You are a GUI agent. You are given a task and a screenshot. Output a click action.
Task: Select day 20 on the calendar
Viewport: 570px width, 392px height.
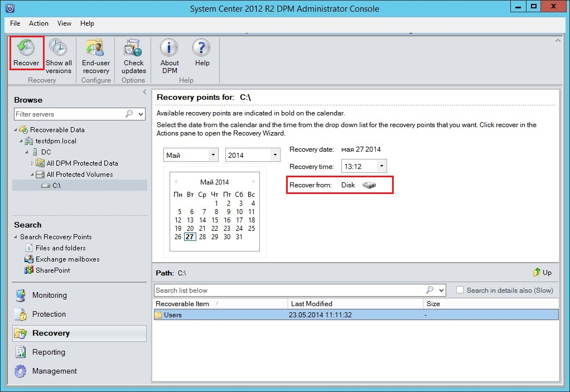(x=190, y=229)
